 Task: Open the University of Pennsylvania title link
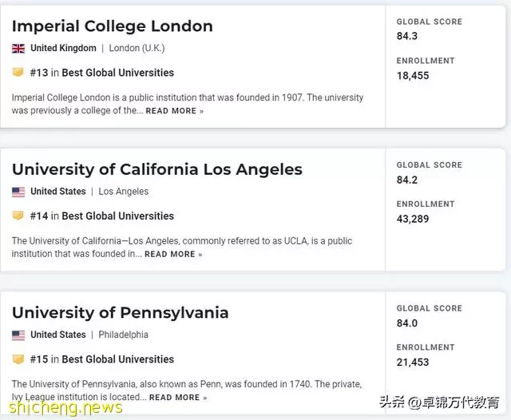[x=121, y=313]
